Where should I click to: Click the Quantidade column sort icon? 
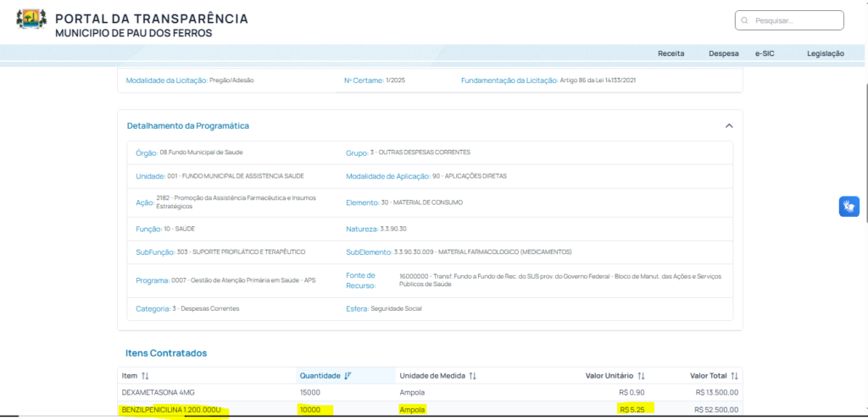click(348, 376)
